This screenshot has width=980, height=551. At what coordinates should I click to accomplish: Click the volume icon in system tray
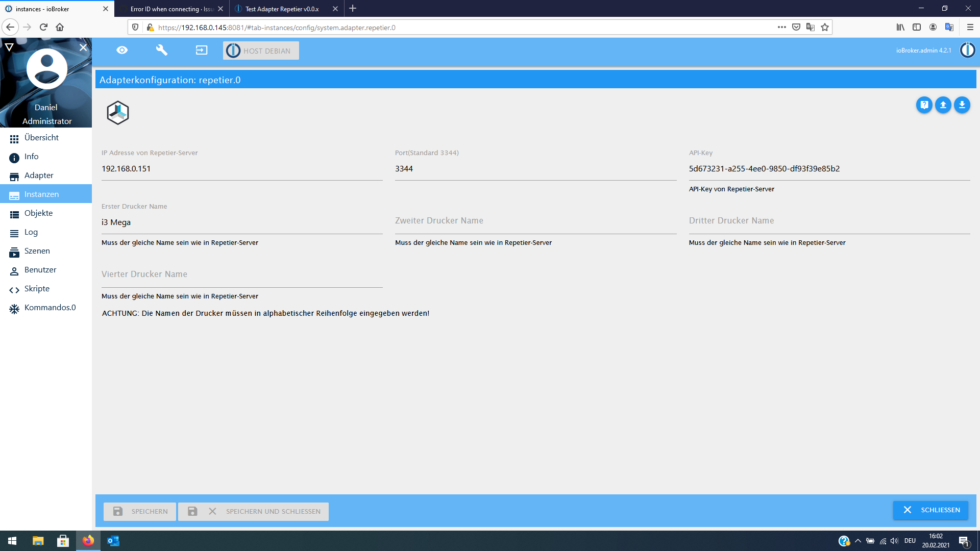(x=895, y=541)
